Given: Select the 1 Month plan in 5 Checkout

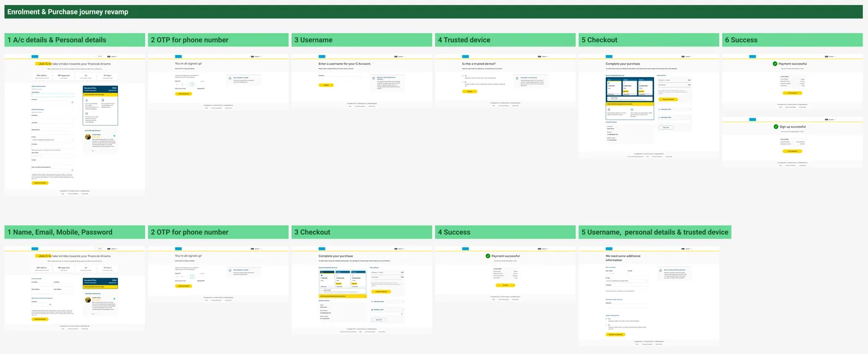Looking at the screenshot, I should (614, 87).
